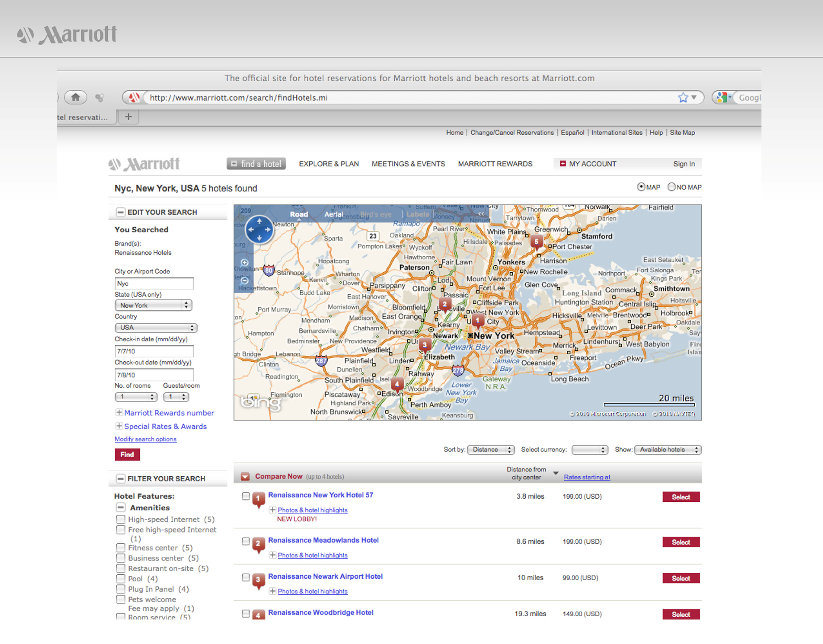Screen dimensions: 823x644
Task: Open the No. of rooms dropdown
Action: [136, 397]
